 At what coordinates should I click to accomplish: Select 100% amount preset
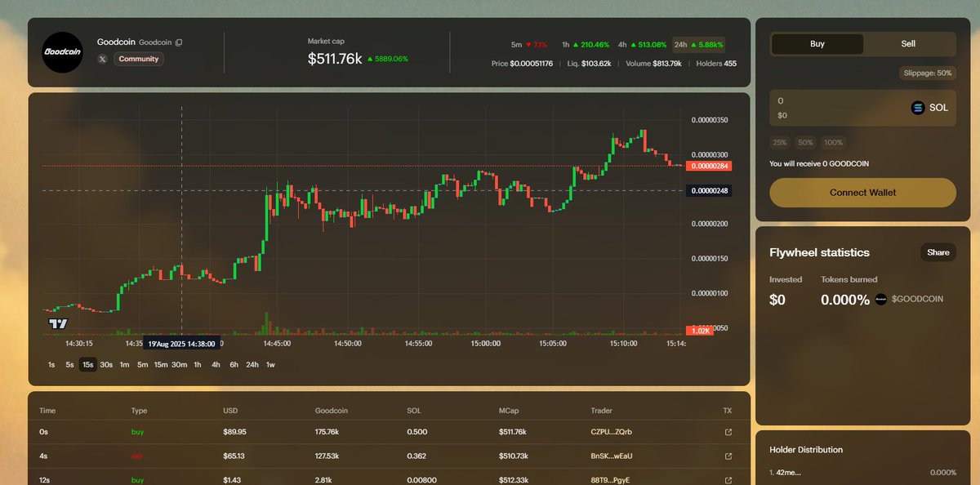(833, 142)
